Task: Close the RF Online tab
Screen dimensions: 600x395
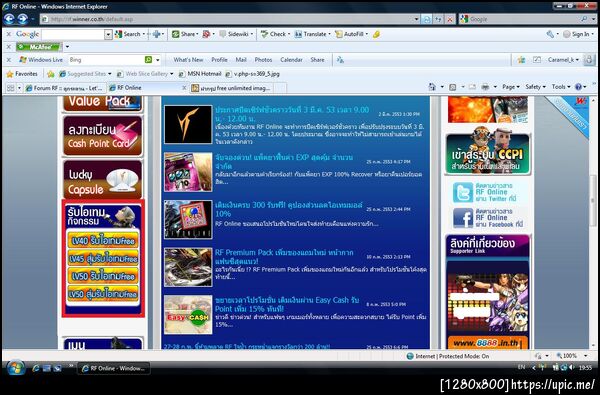Action: click(x=184, y=88)
